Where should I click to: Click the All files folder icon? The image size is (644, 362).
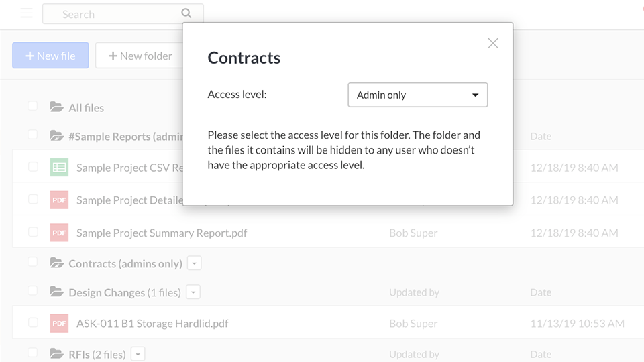coord(56,107)
